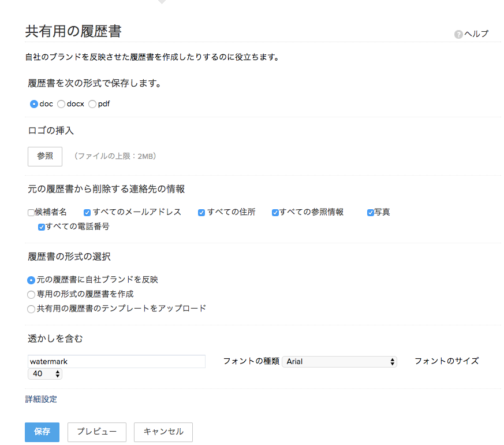Click the プレビュー preview button
Image resolution: width=504 pixels, height=445 pixels.
(97, 432)
